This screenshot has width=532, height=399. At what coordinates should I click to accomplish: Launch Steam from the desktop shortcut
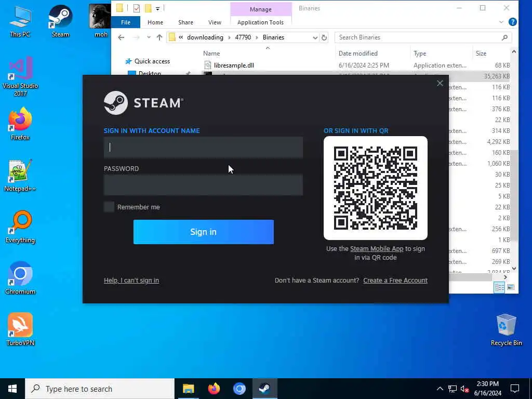(x=60, y=21)
